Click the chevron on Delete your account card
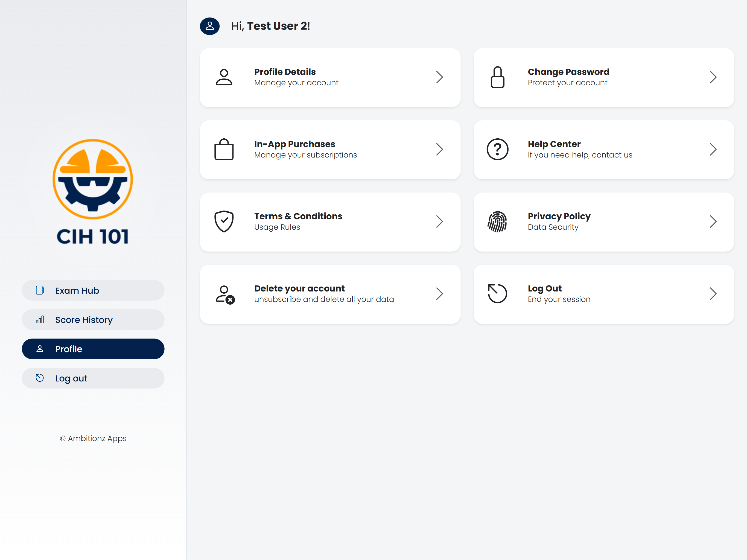 [x=439, y=294]
